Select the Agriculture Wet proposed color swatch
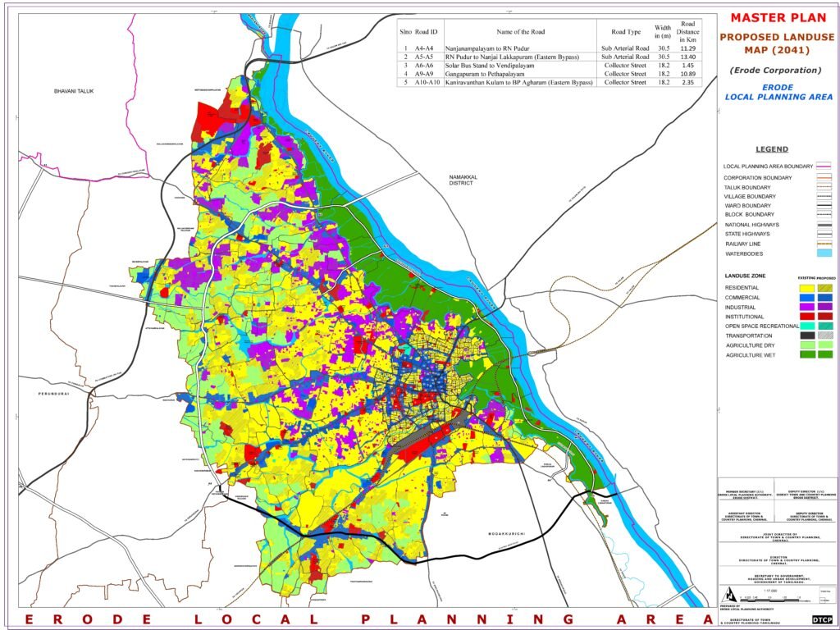 point(824,354)
